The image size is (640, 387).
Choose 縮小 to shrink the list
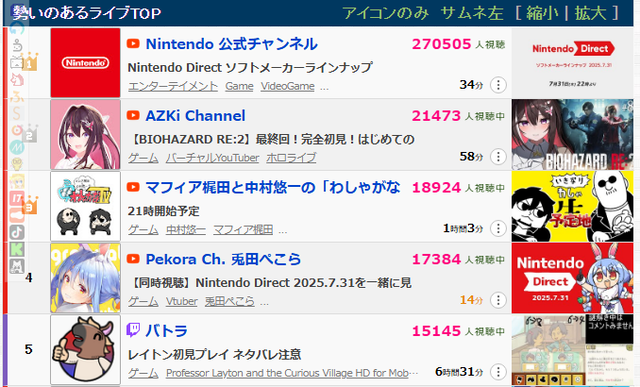click(x=542, y=13)
